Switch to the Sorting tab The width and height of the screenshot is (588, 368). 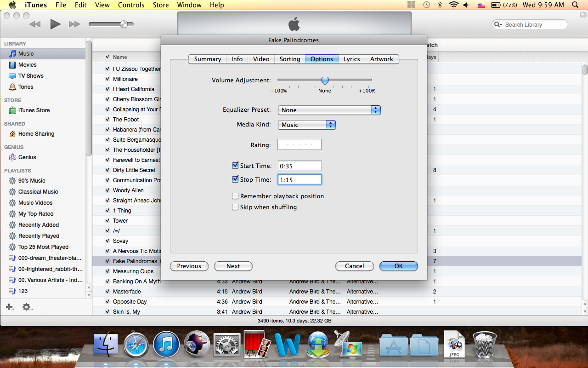(x=290, y=59)
